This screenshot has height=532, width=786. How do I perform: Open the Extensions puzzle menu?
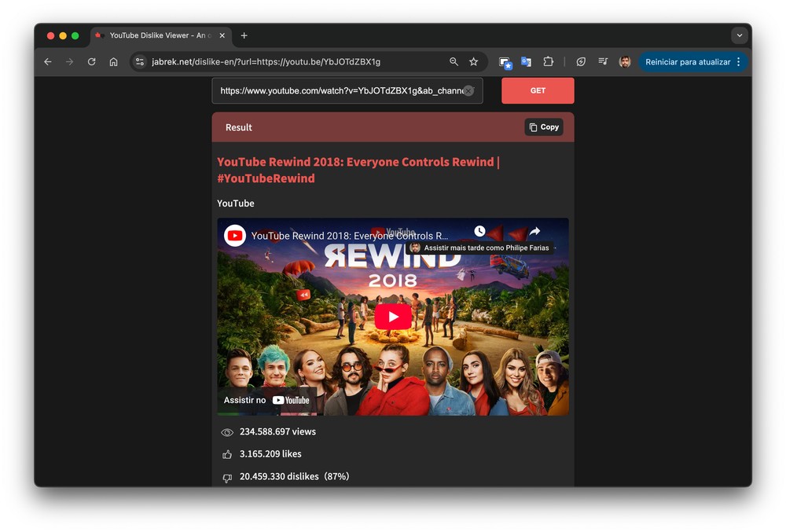pyautogui.click(x=549, y=62)
